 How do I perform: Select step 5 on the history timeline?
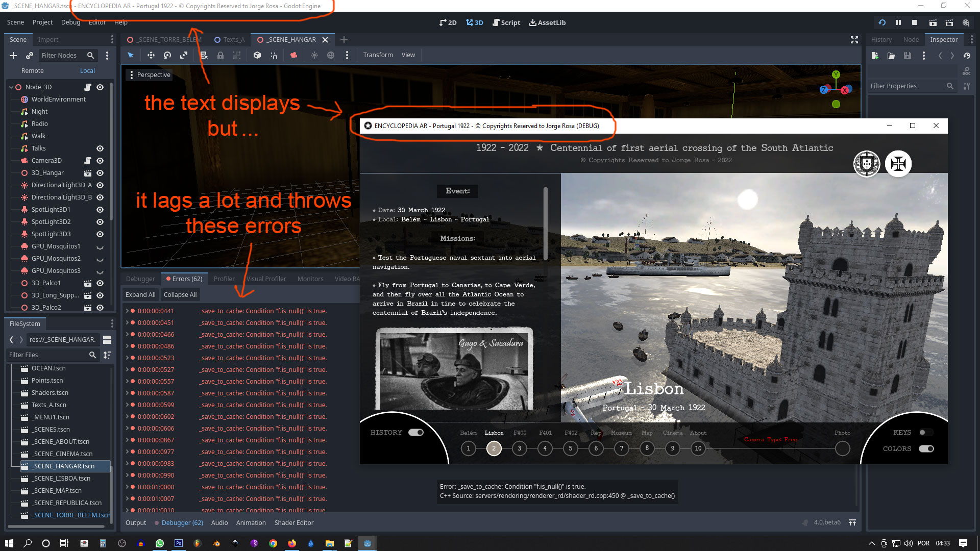[x=570, y=448]
